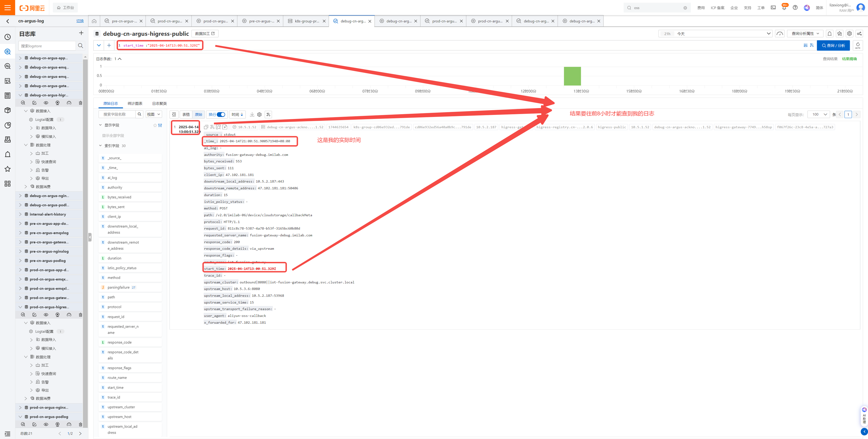Click the AUTO refresh icon

pos(858,46)
